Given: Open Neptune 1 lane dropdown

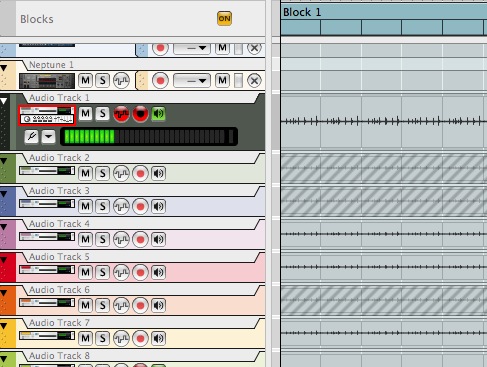Looking at the screenshot, I should [192, 81].
